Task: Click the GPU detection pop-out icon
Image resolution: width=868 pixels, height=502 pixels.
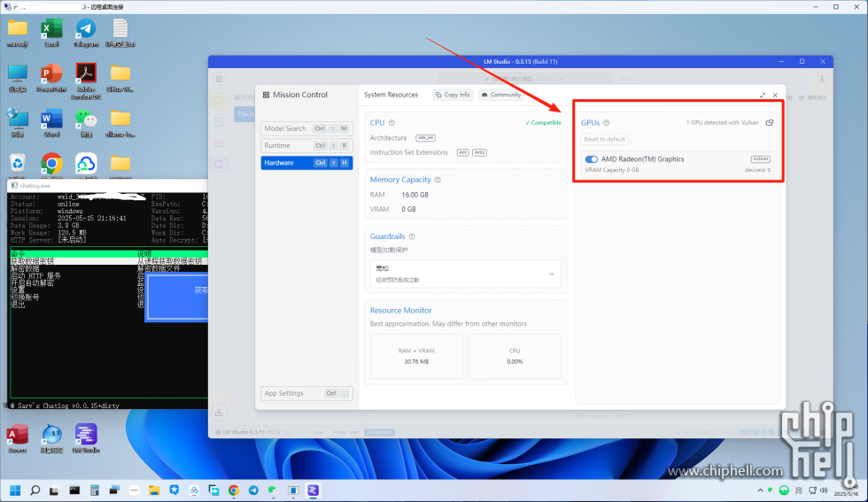Action: click(770, 123)
